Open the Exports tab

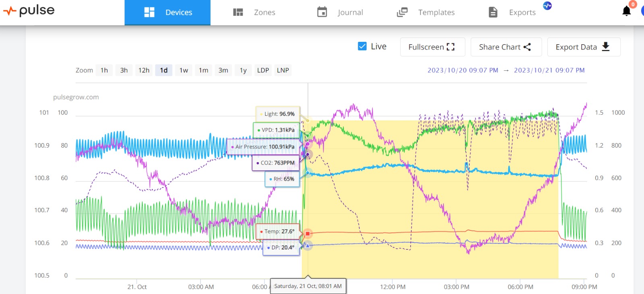512,12
